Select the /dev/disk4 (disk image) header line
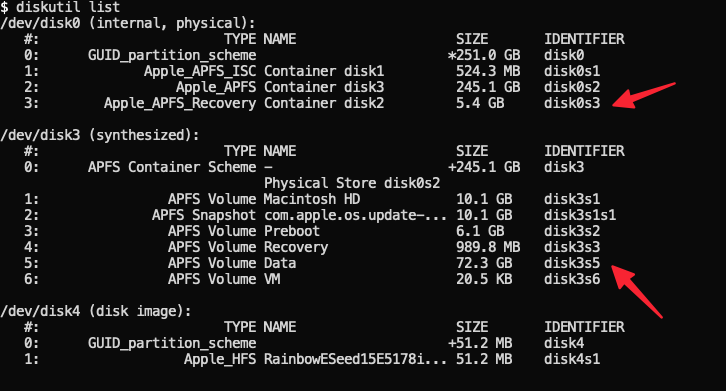This screenshot has height=391, width=726. (x=96, y=311)
